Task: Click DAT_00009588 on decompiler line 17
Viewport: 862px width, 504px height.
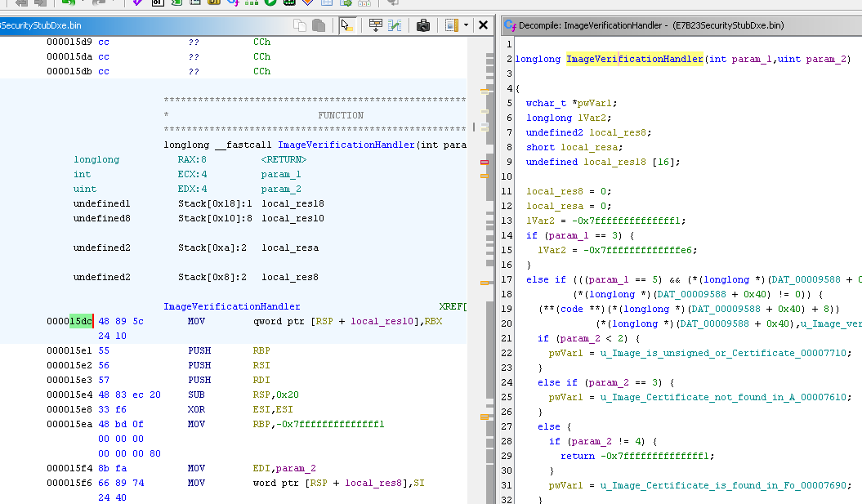Action: [x=806, y=279]
